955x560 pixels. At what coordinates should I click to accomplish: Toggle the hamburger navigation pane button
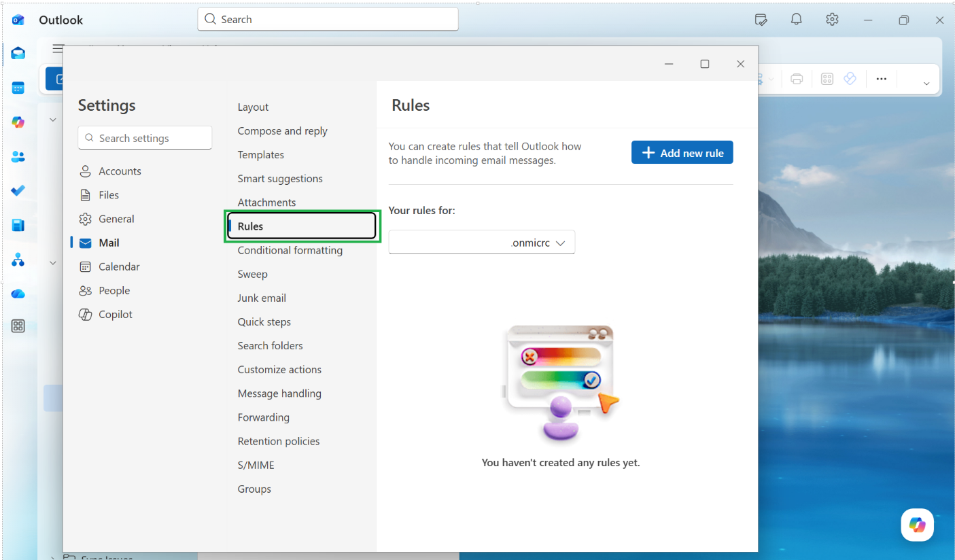58,49
